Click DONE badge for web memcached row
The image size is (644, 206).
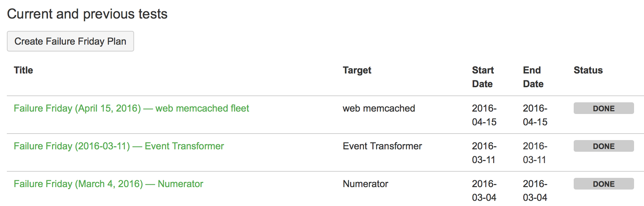click(604, 108)
